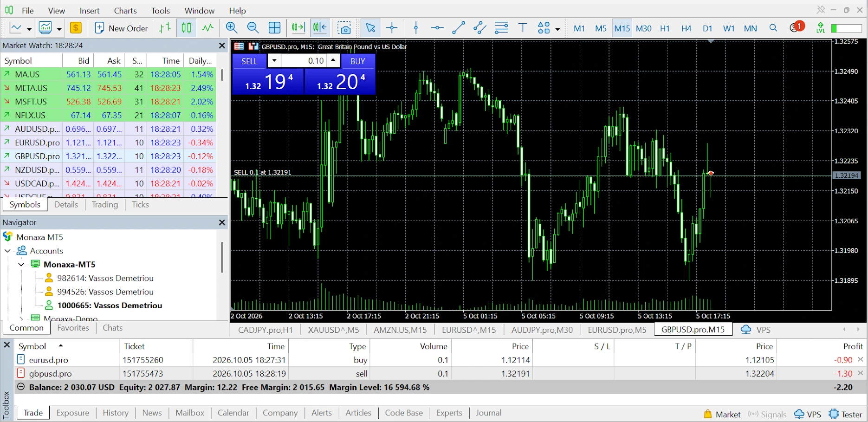Click the connection status bar indicator in toolbar
Viewport: 868px width, 422px height.
click(x=846, y=28)
